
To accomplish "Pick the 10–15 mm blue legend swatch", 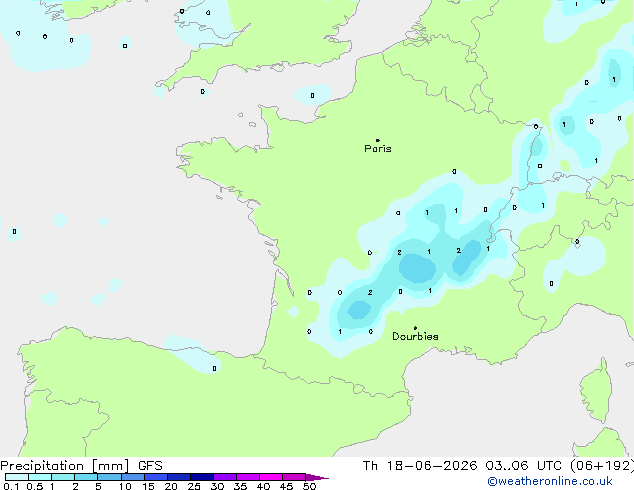I will coord(132,477).
